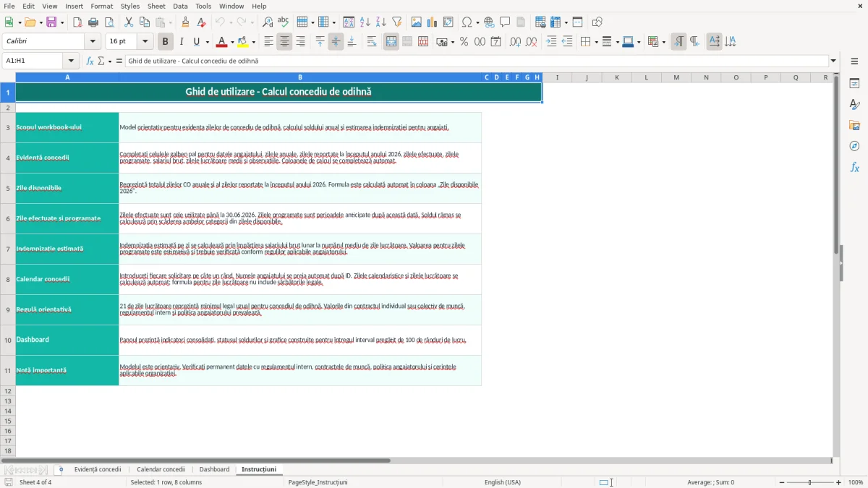Click the zoom out minus button
This screenshot has width=868, height=488.
pyautogui.click(x=781, y=482)
